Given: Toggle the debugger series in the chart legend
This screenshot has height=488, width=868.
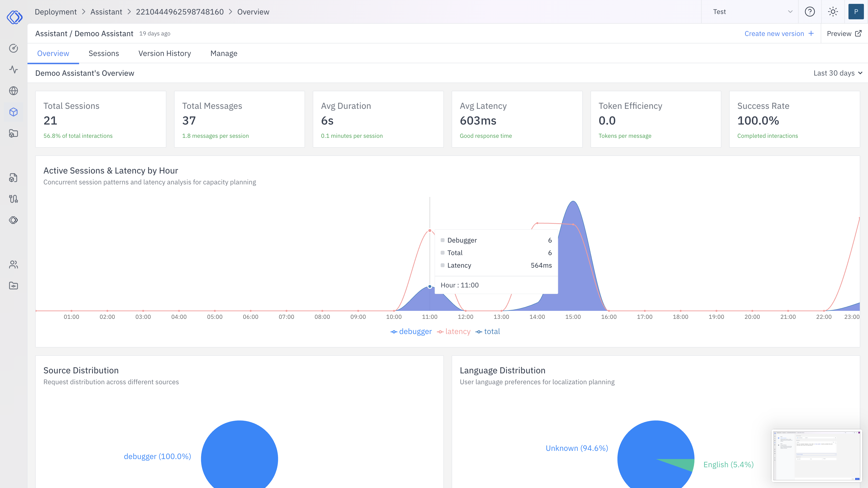Looking at the screenshot, I should pyautogui.click(x=411, y=331).
